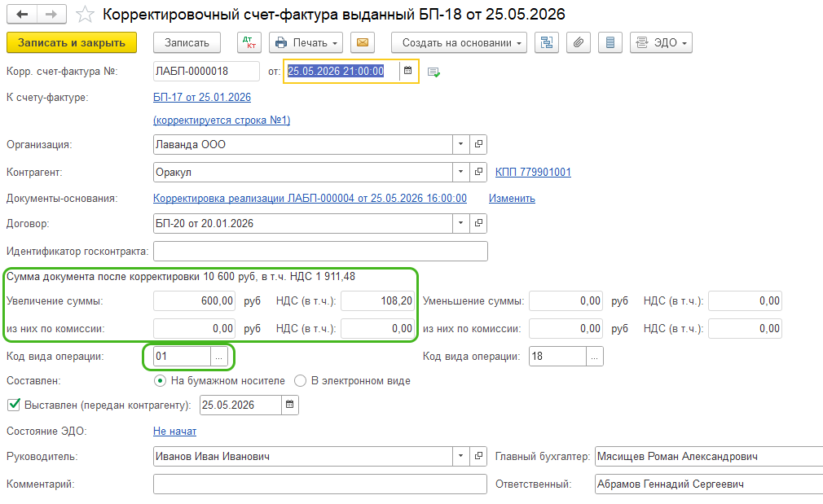
Task: Click Договор field БП-20 от 20.01.2026
Action: click(303, 223)
